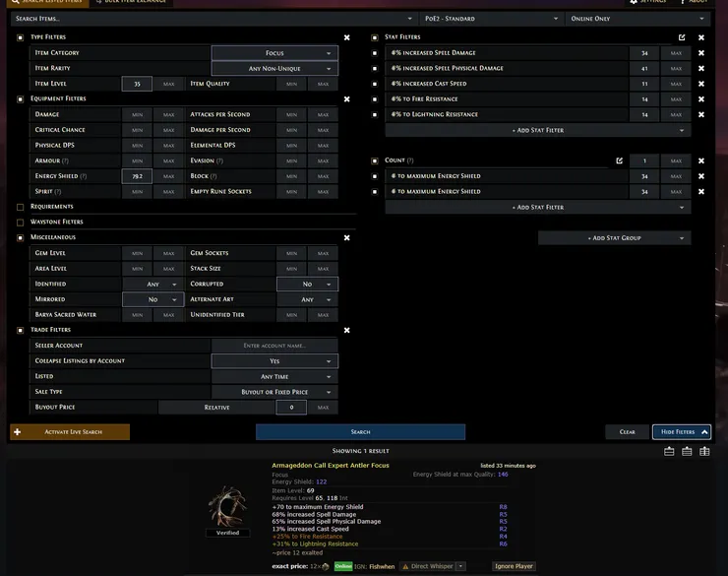Click the Hide Filters button
Viewport: 728px width, 576px height.
point(681,432)
